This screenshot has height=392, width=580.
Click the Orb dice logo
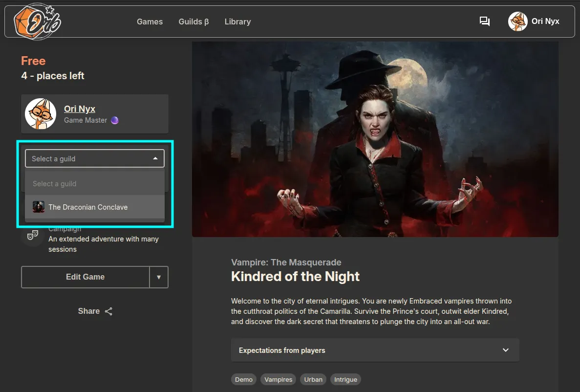click(37, 22)
